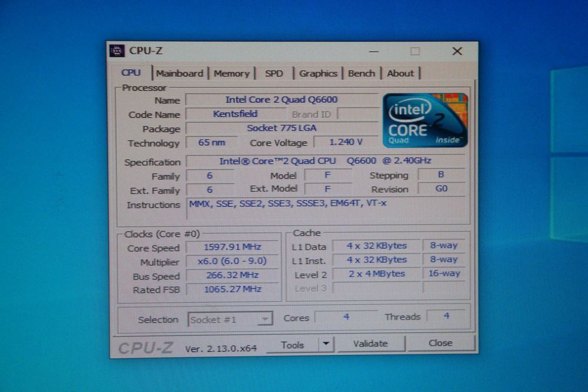Click the Package value Socket 775 LGA
Image resolution: width=588 pixels, height=392 pixels.
click(281, 128)
